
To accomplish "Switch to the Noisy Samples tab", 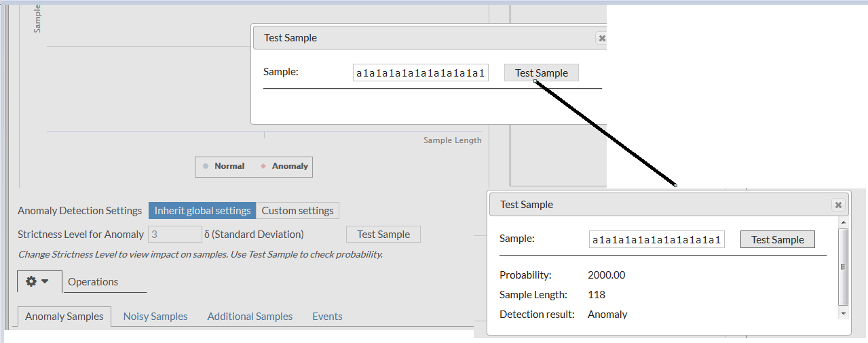I will (x=155, y=317).
